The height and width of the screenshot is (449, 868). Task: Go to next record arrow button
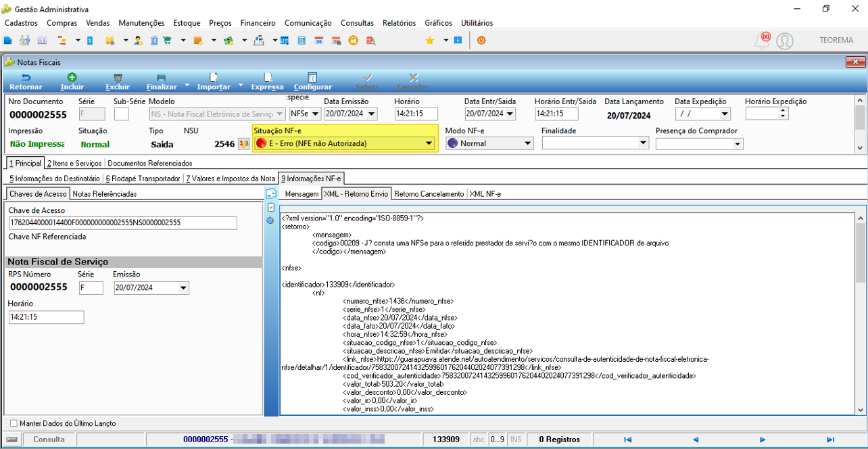(763, 440)
